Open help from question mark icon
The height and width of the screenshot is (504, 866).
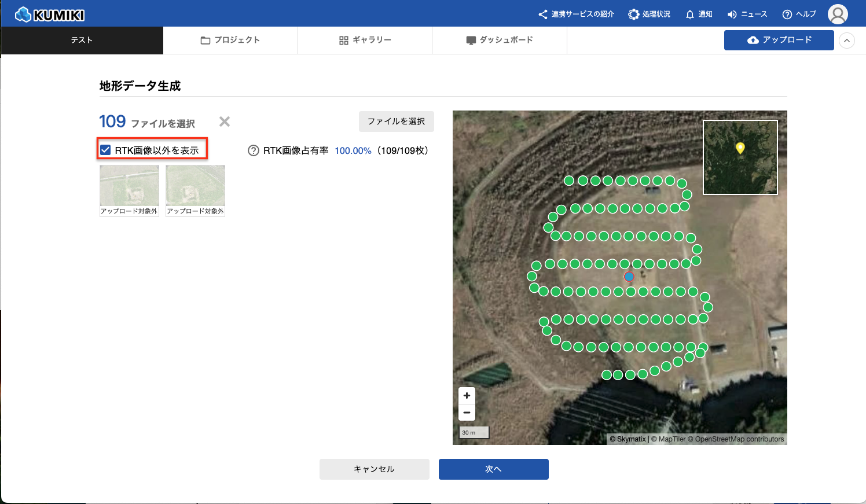[x=799, y=14]
